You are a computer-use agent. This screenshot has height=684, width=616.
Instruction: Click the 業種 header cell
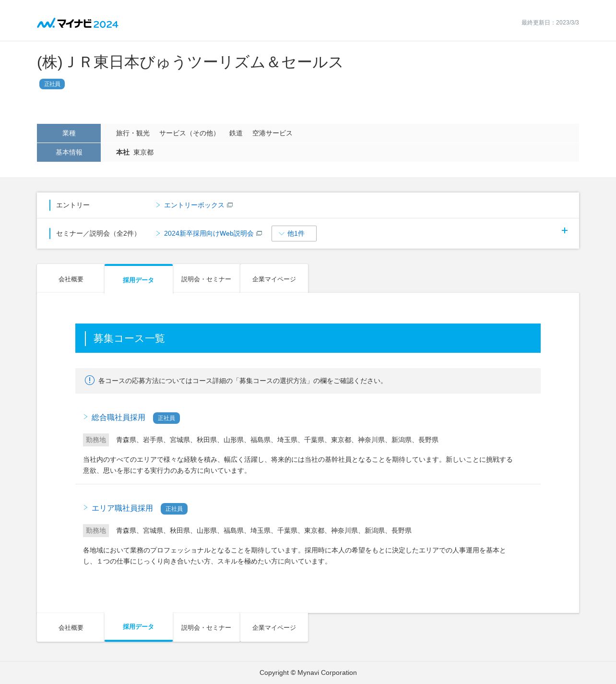69,133
